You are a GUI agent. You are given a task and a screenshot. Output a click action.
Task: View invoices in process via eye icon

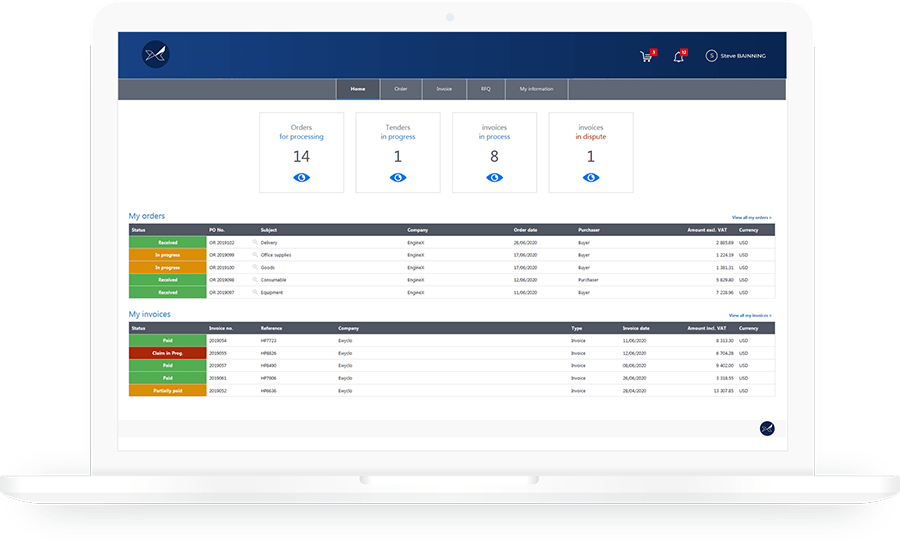[494, 177]
